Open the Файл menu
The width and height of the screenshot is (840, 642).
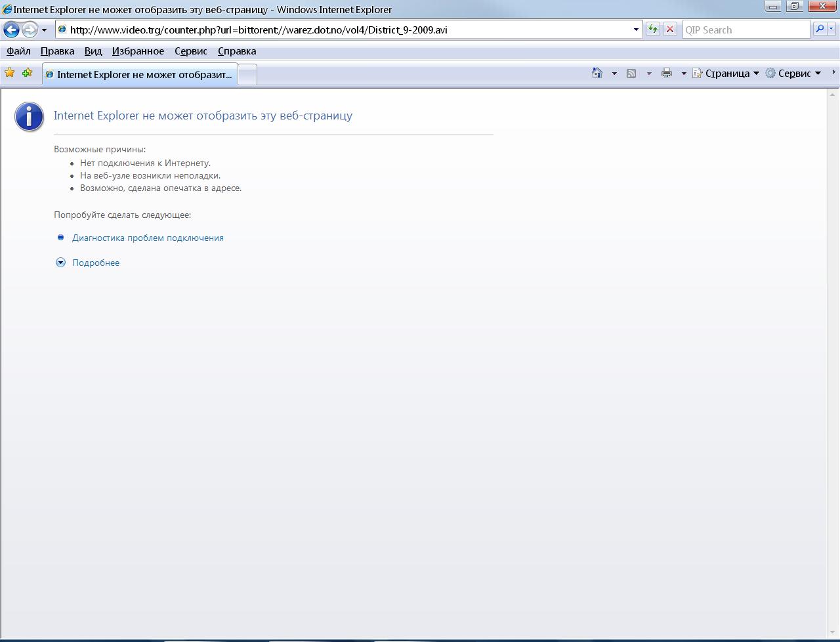click(x=18, y=51)
